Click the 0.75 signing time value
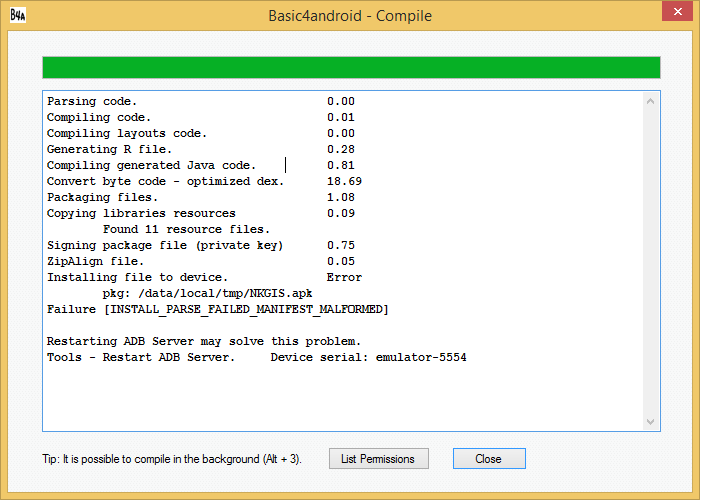 [x=341, y=245]
